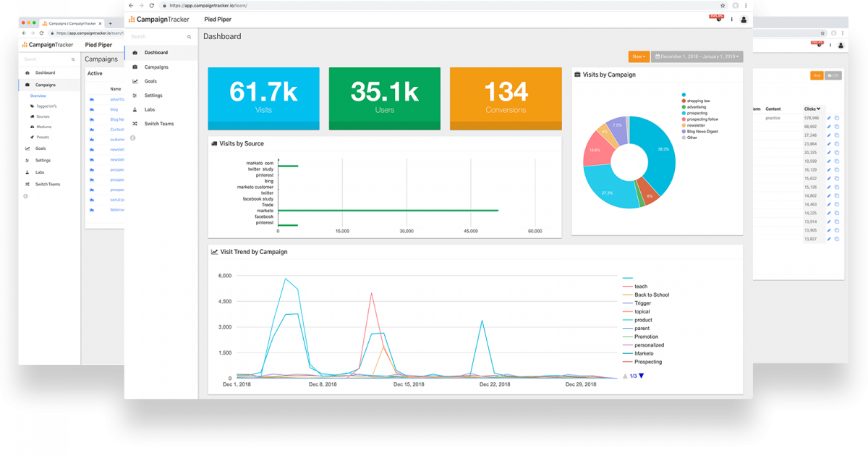Click the Overview link under Campaigns
This screenshot has width=868, height=456.
coord(38,96)
